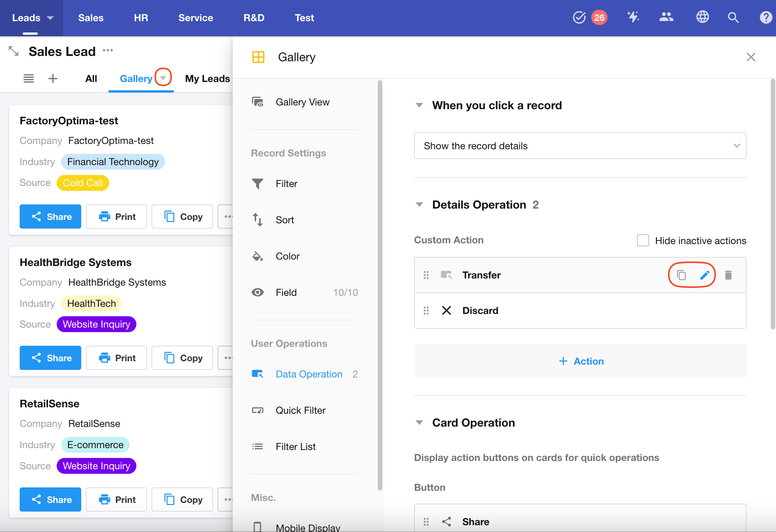Collapse the Details Operation section
The height and width of the screenshot is (532, 776).
419,205
